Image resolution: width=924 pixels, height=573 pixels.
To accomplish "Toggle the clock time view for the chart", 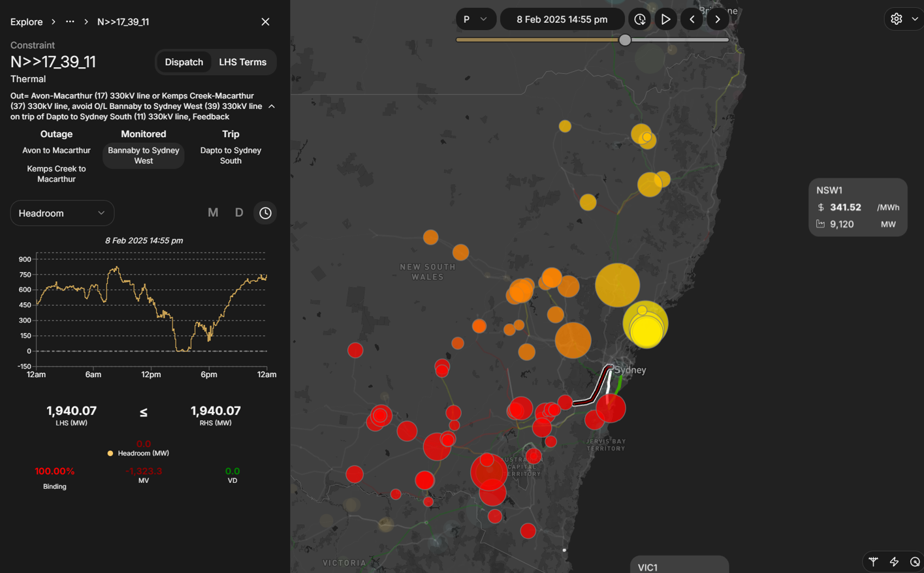I will point(265,213).
